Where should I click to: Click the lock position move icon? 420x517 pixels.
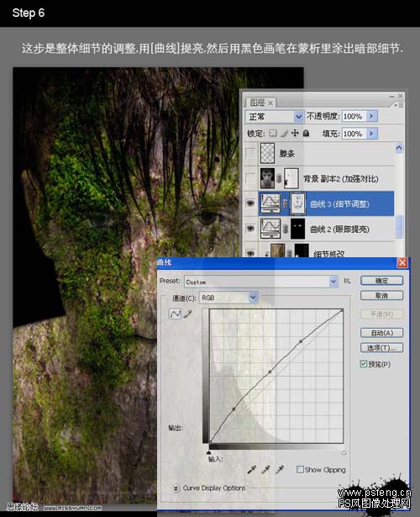[x=295, y=133]
